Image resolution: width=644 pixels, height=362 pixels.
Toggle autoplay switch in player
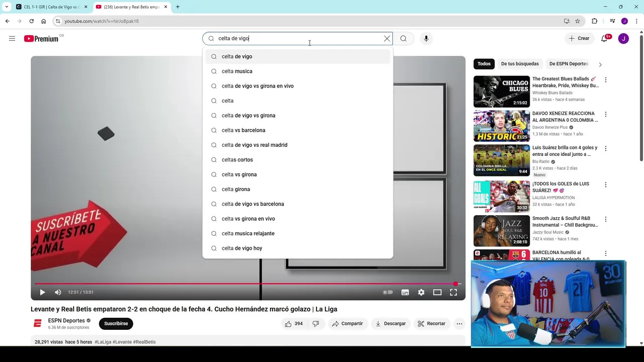[x=388, y=292]
